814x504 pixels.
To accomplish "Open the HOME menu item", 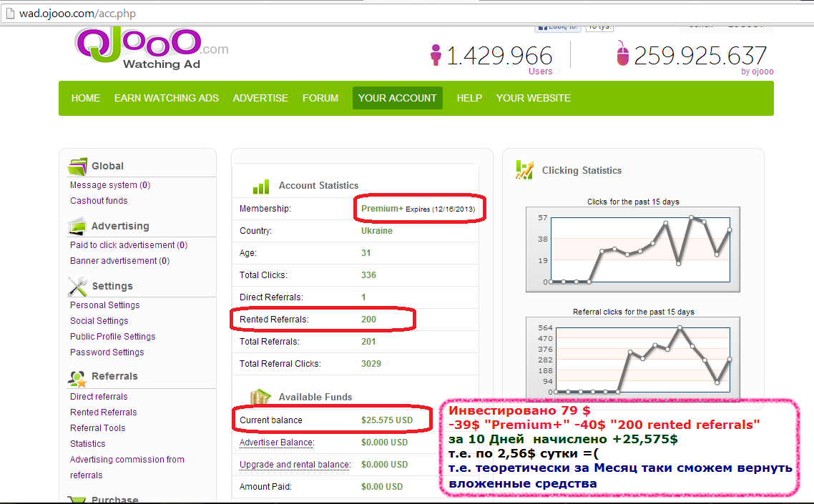I will [x=86, y=98].
